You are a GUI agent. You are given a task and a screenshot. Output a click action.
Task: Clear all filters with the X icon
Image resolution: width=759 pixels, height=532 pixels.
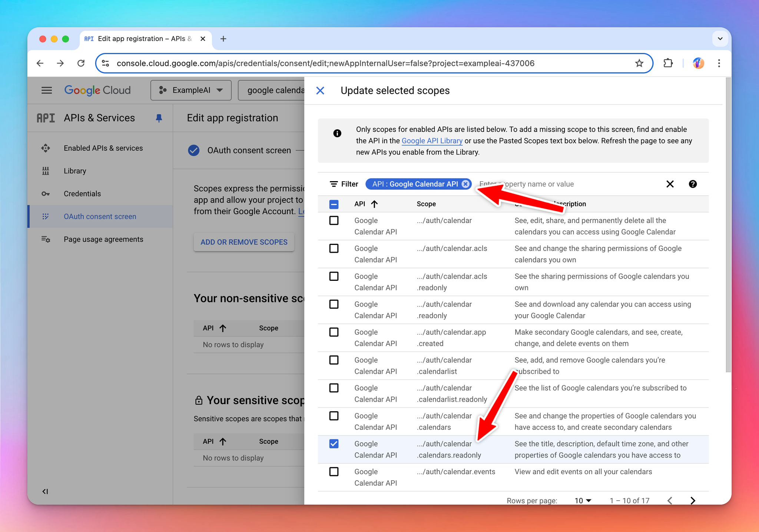click(670, 184)
